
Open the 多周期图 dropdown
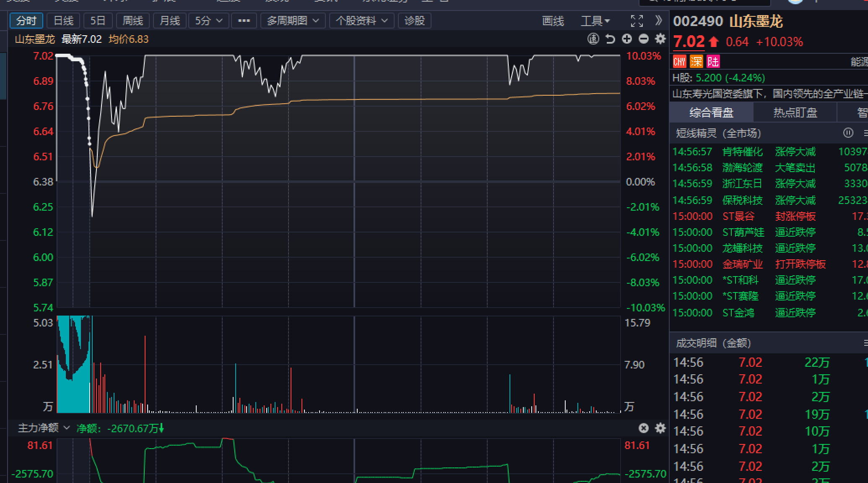293,21
